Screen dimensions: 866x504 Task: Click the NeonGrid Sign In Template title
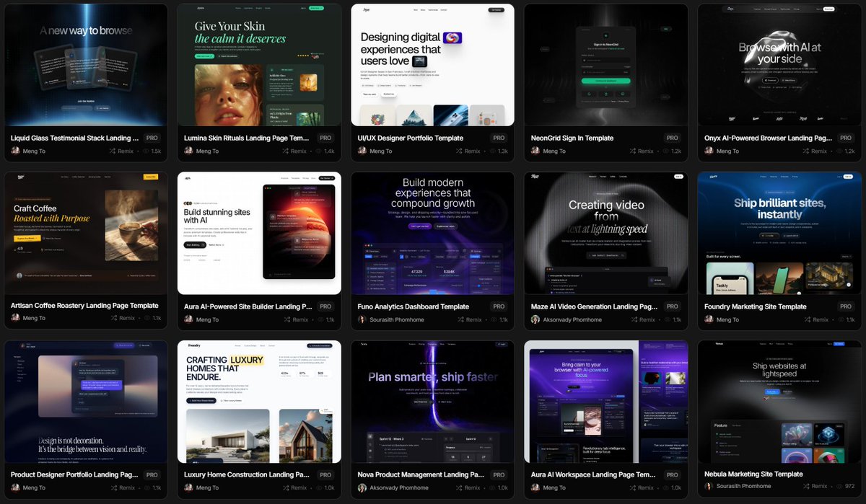point(572,138)
